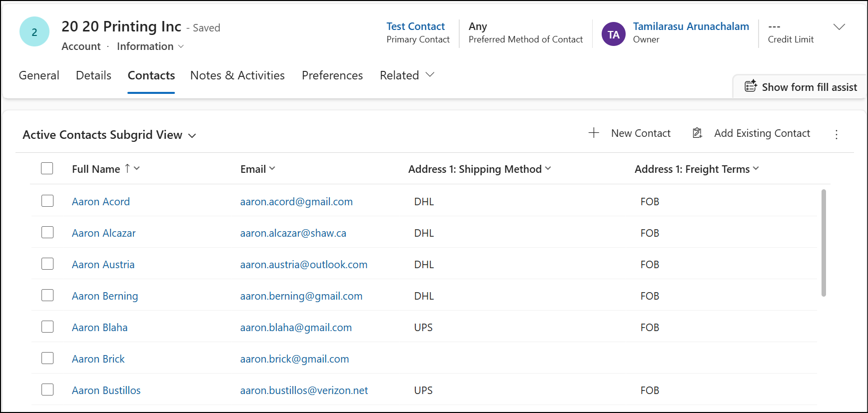868x413 pixels.
Task: Open the Aaron Bustillos contact record
Action: click(x=106, y=390)
